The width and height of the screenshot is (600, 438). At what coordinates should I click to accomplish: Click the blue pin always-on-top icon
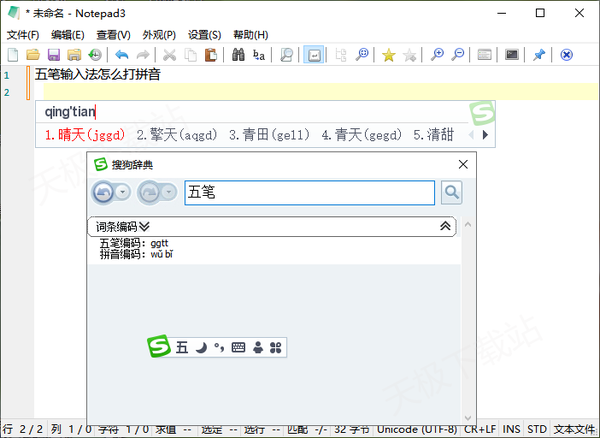(x=539, y=55)
